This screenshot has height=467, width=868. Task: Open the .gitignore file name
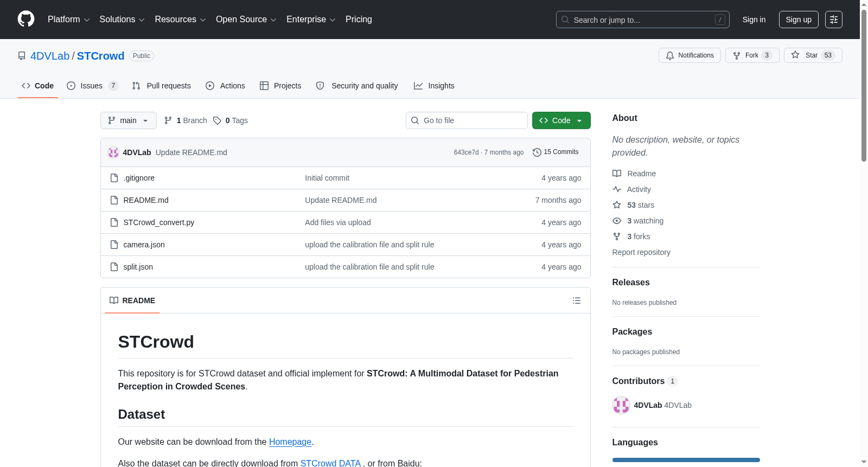pos(139,178)
